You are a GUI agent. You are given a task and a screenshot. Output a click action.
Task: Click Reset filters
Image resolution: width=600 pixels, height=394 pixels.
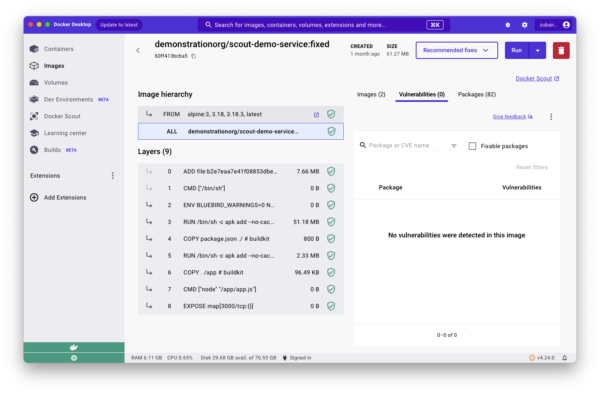(x=532, y=167)
